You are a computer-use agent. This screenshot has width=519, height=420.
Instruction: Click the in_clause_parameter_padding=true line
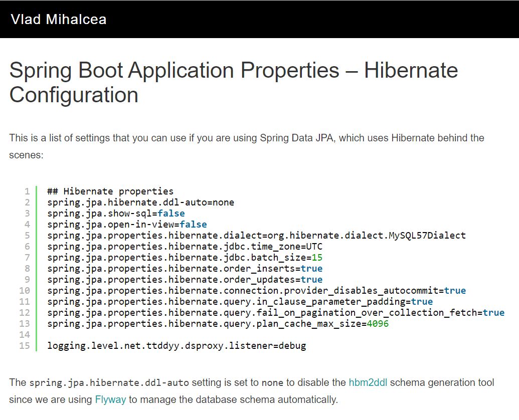pyautogui.click(x=240, y=301)
